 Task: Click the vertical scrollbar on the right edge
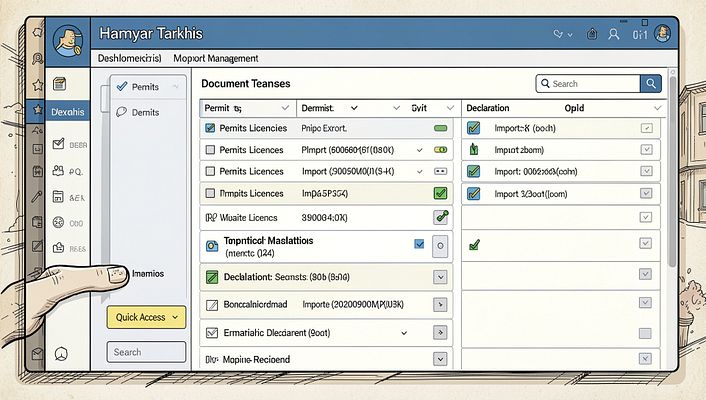tap(672, 171)
